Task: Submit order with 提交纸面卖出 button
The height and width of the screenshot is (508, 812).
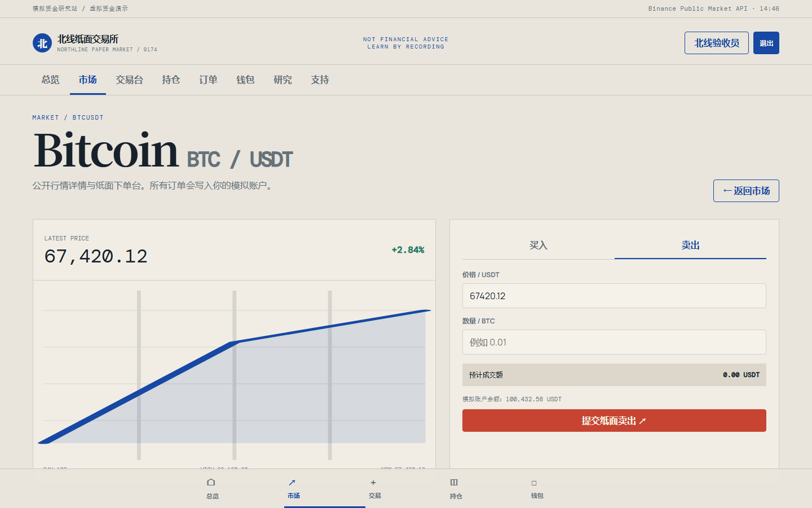Action: click(x=614, y=421)
